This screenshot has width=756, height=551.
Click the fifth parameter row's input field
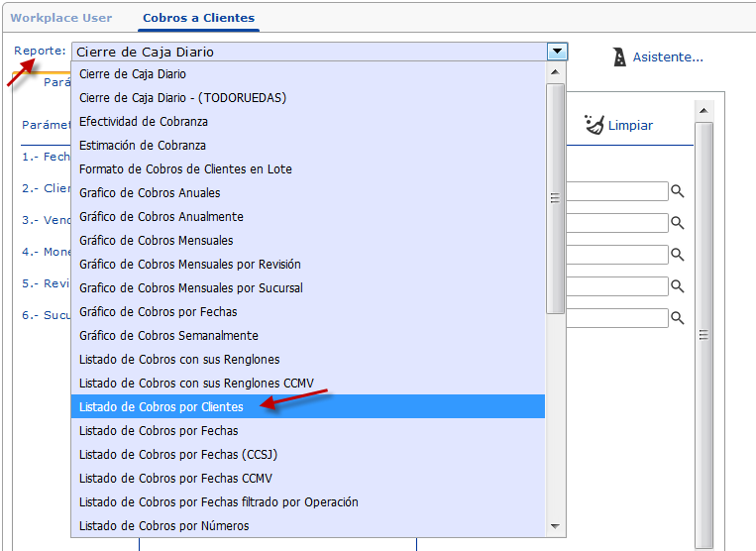(x=617, y=318)
